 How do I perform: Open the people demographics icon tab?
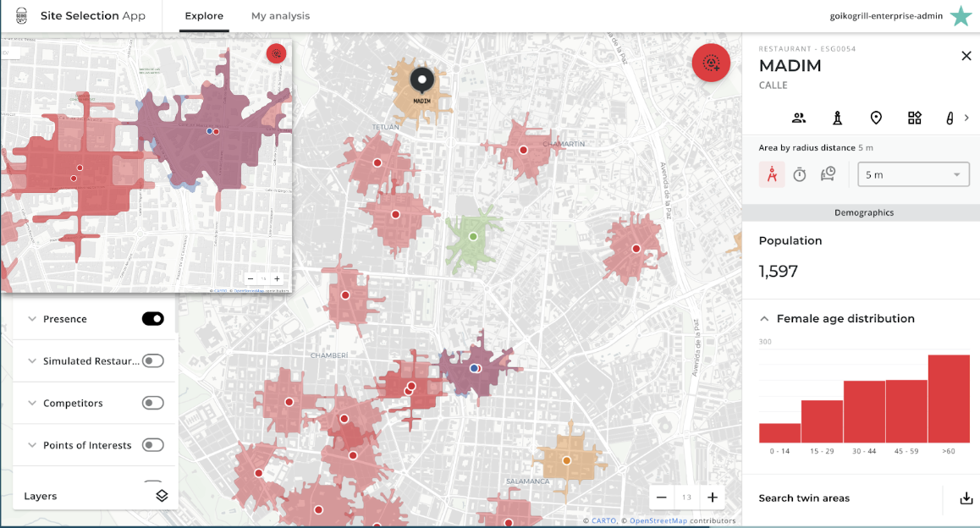click(799, 118)
